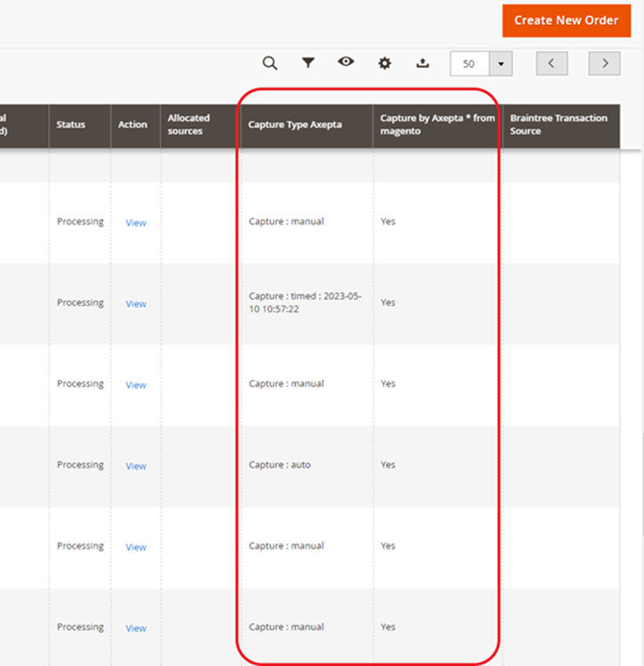Click the export upload icon

423,64
